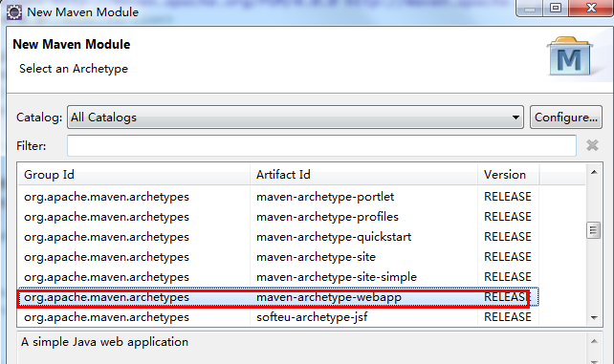The height and width of the screenshot is (364, 614).
Task: Click the archetype list scrollbar thumb
Action: [x=594, y=230]
